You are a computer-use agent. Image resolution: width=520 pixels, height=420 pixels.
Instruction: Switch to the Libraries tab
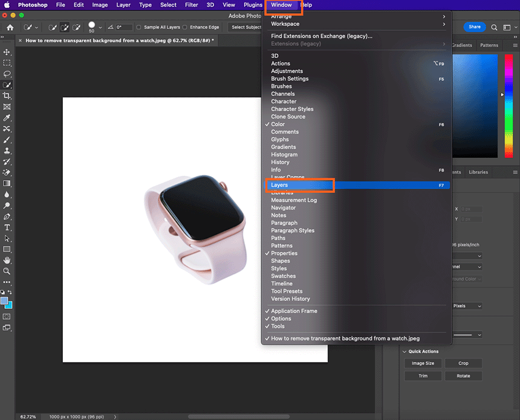pyautogui.click(x=478, y=172)
